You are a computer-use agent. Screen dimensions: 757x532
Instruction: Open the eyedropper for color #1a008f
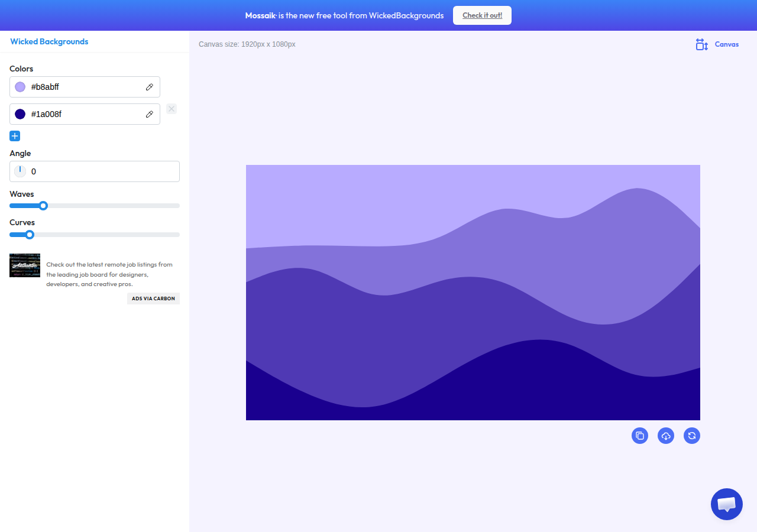point(150,114)
